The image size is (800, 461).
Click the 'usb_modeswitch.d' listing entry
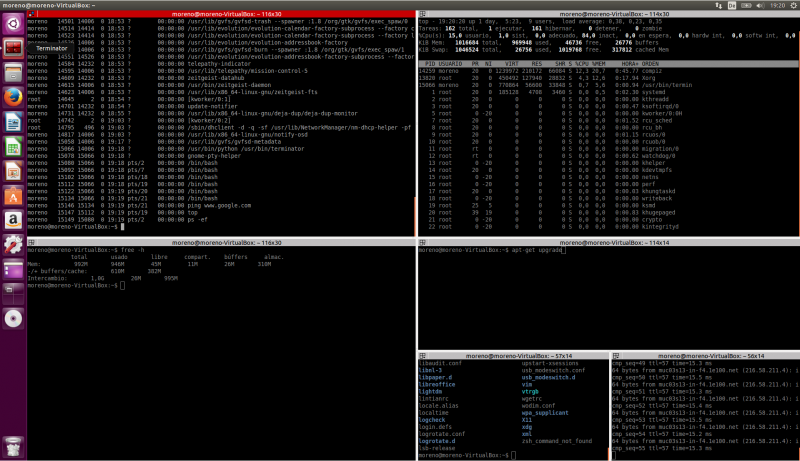click(x=548, y=377)
